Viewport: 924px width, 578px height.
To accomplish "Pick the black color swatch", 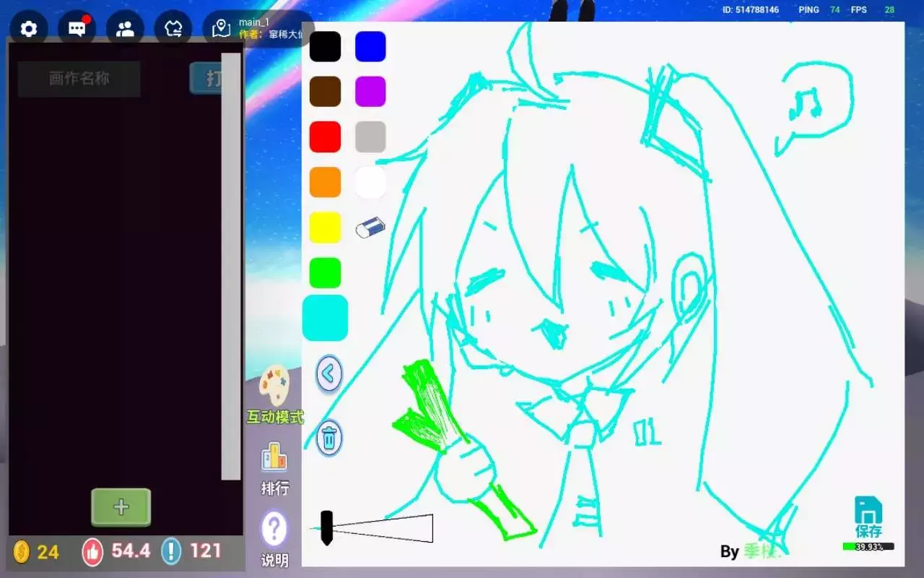I will [x=325, y=46].
